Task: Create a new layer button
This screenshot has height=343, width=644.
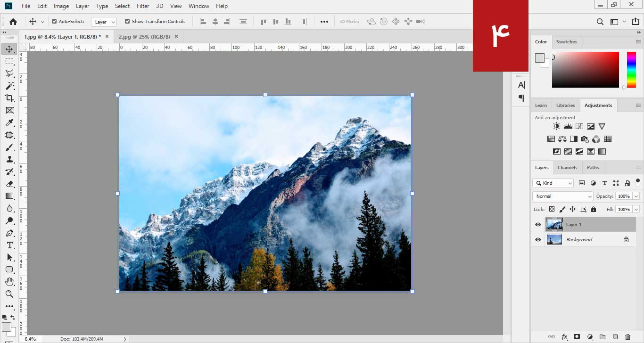Action: click(615, 336)
